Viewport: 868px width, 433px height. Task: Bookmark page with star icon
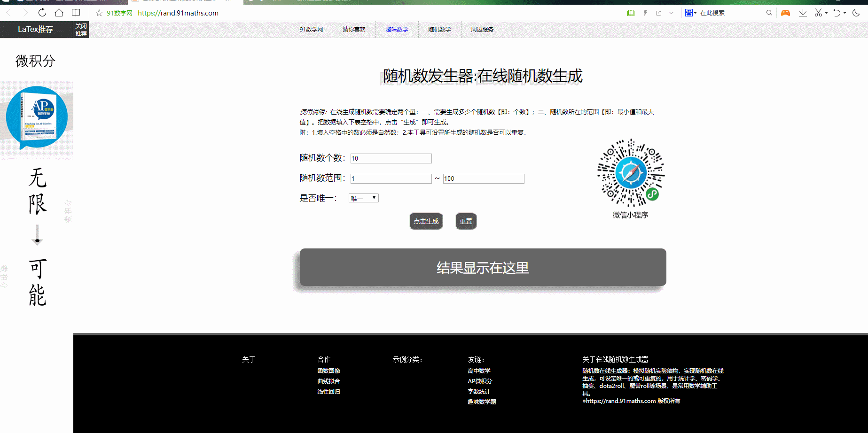point(99,13)
